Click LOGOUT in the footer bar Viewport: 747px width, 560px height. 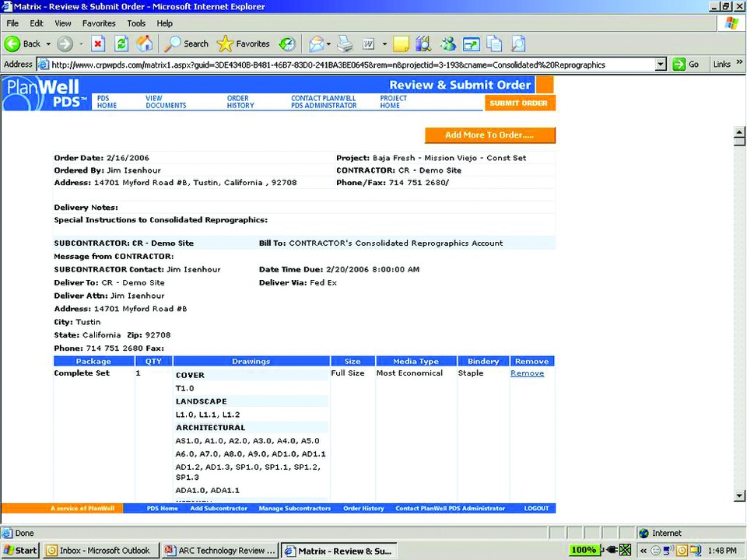point(536,509)
